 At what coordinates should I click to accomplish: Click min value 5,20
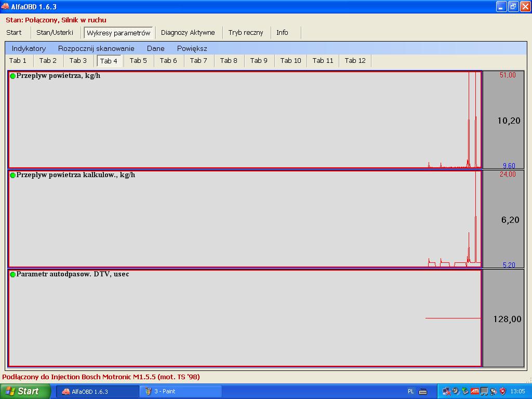(x=509, y=264)
